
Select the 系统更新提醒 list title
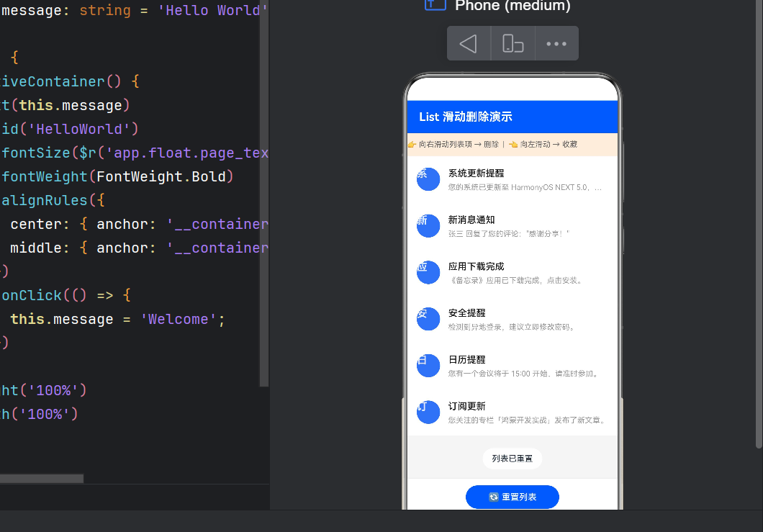476,173
